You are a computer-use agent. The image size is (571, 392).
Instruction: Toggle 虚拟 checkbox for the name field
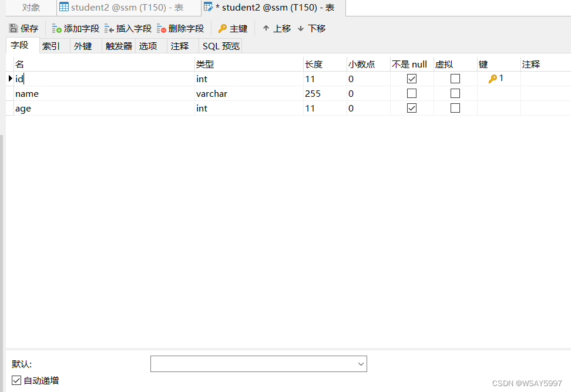pos(455,93)
